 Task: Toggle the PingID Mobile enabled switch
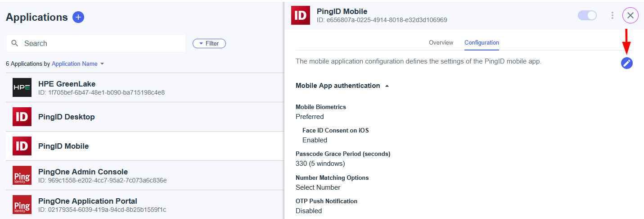click(x=587, y=15)
